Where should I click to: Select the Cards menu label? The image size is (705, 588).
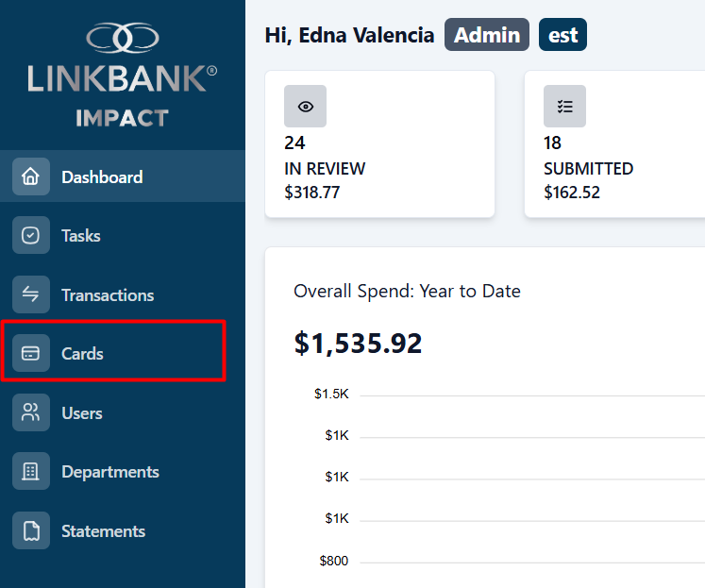click(x=82, y=354)
